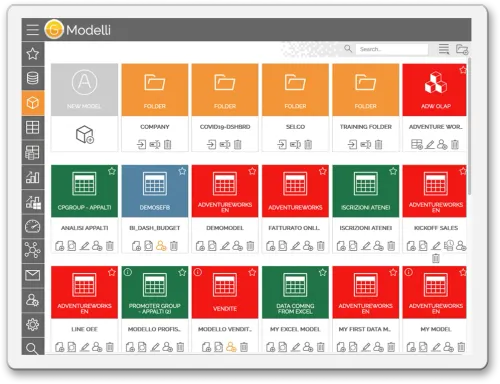
Task: Delete the COMPANY folder
Action: (168, 145)
